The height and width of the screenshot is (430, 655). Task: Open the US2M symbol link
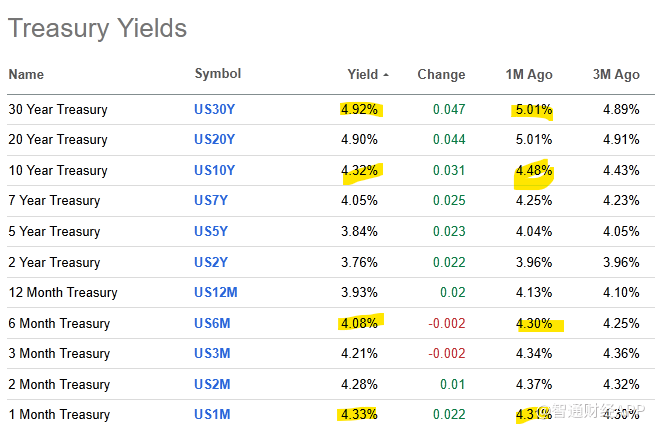pos(211,384)
